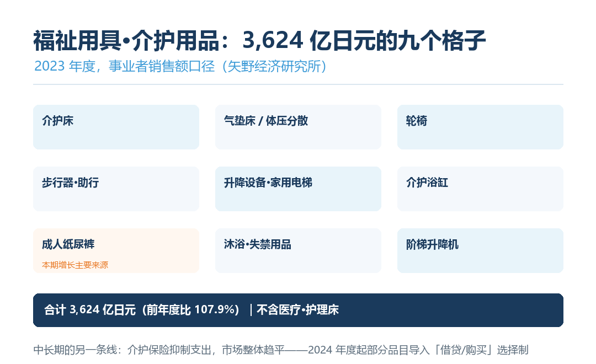The width and height of the screenshot is (596, 364).
Task: Click 不含医疗•护理床 in the dark banner
Action: click(x=297, y=309)
